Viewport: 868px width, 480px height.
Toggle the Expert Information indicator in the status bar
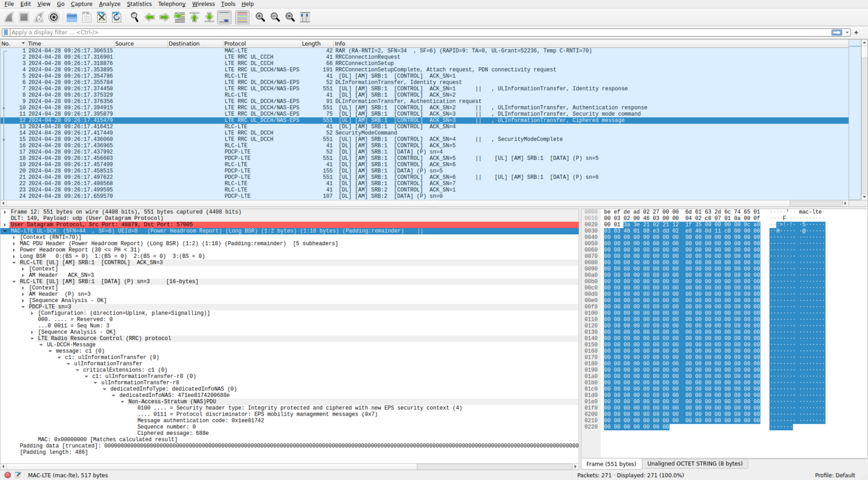[x=6, y=475]
